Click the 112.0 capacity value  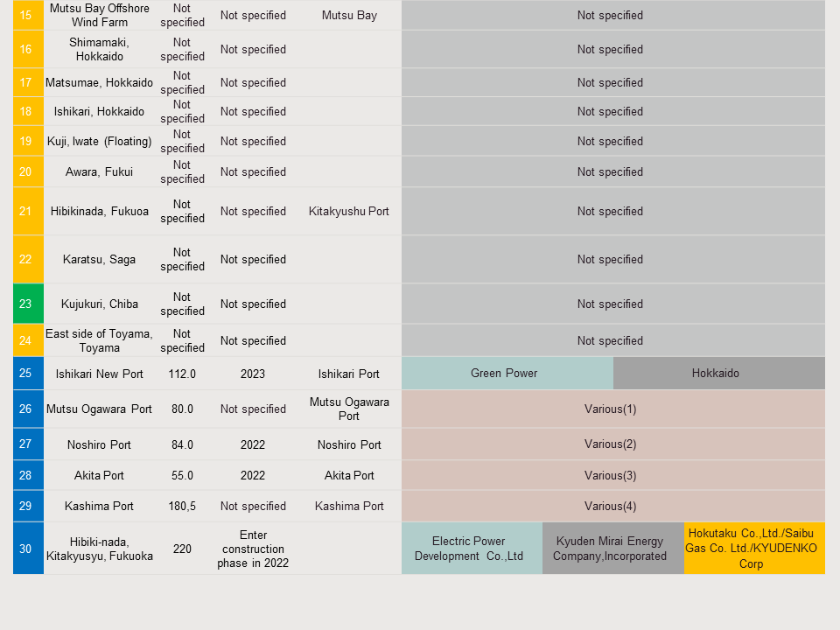point(182,374)
